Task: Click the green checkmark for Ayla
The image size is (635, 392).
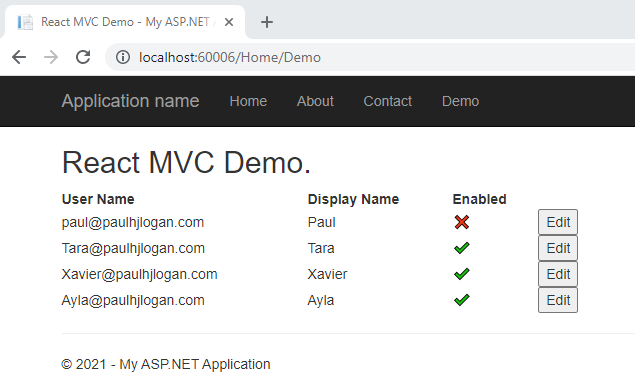Action: click(x=462, y=300)
